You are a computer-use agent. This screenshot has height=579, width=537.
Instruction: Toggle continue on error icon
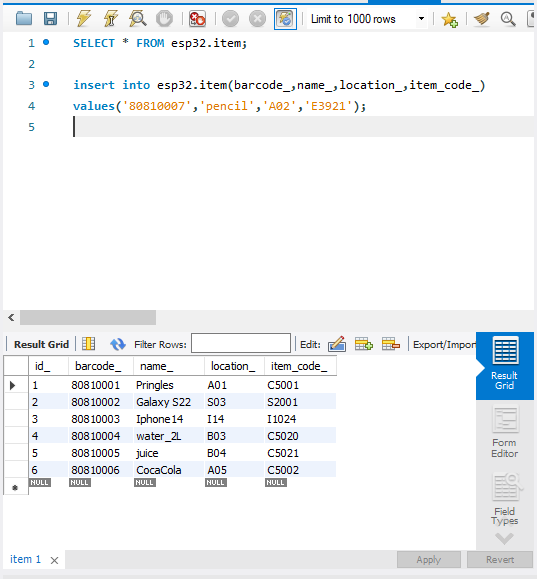(x=197, y=18)
